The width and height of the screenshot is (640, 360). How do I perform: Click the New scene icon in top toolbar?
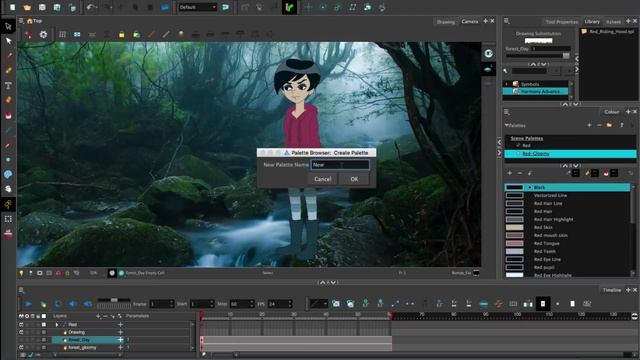tap(13, 7)
